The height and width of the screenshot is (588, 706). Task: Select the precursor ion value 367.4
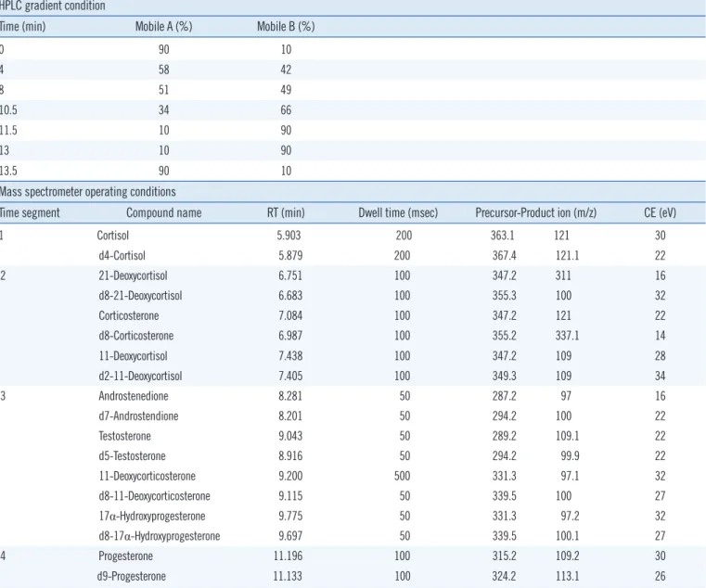(505, 256)
